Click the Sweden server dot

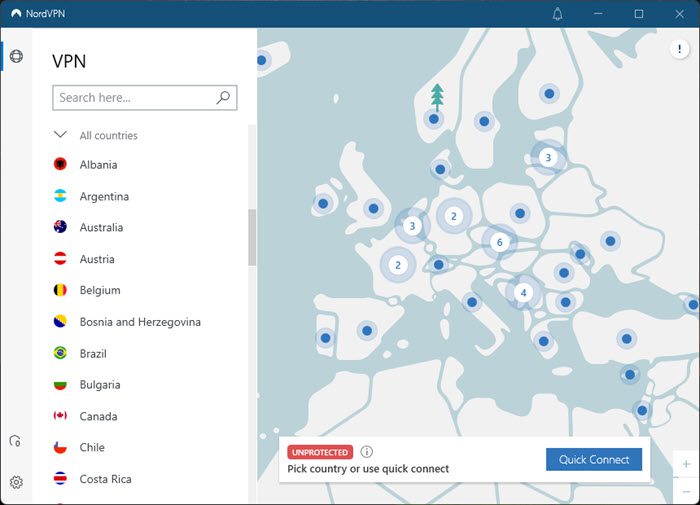[484, 121]
